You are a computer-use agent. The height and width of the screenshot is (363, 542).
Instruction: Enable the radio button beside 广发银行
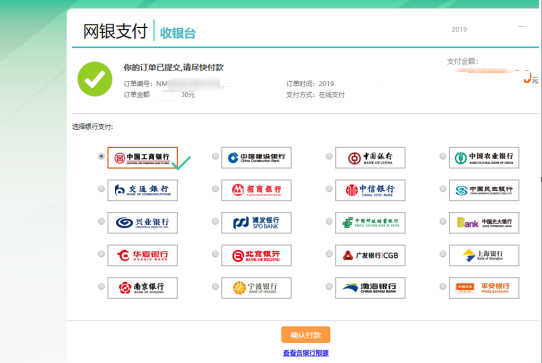[x=329, y=254]
